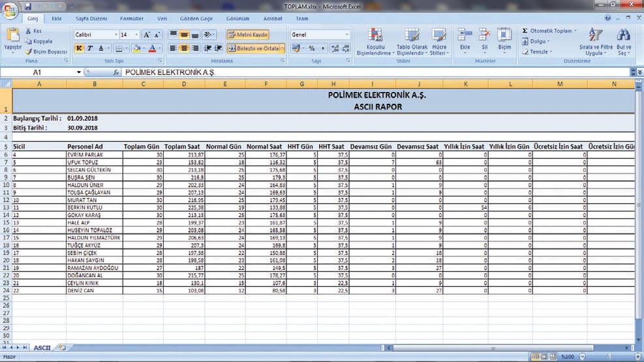Click the Temizle clear button

coord(537,52)
